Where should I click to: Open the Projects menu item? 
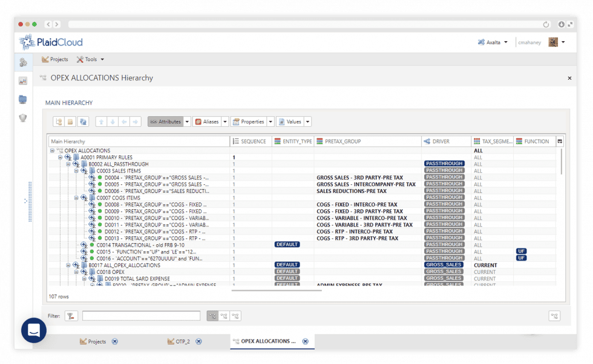(55, 59)
